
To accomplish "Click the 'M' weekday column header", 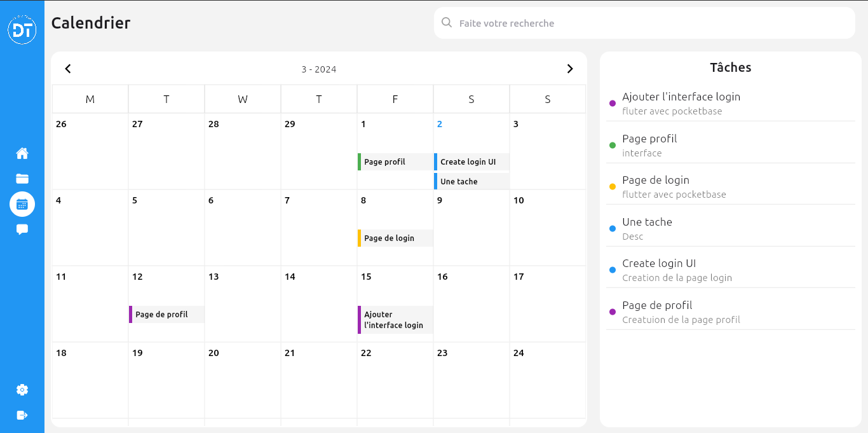I will pos(90,99).
